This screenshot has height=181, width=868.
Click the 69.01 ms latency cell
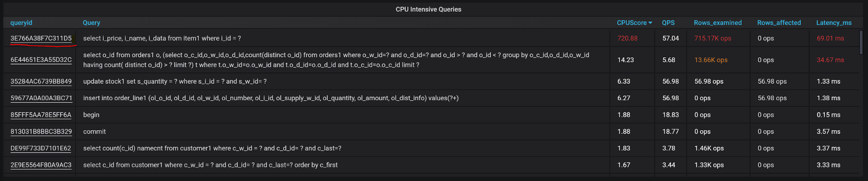pyautogui.click(x=830, y=38)
